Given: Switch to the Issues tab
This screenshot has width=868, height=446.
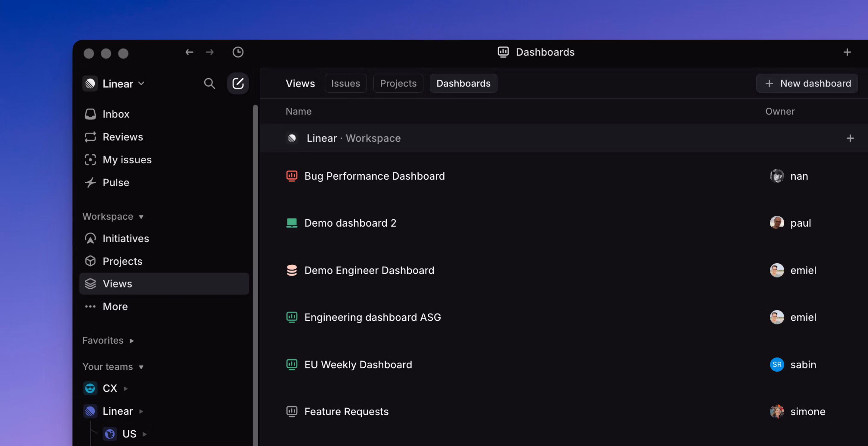Looking at the screenshot, I should 345,83.
